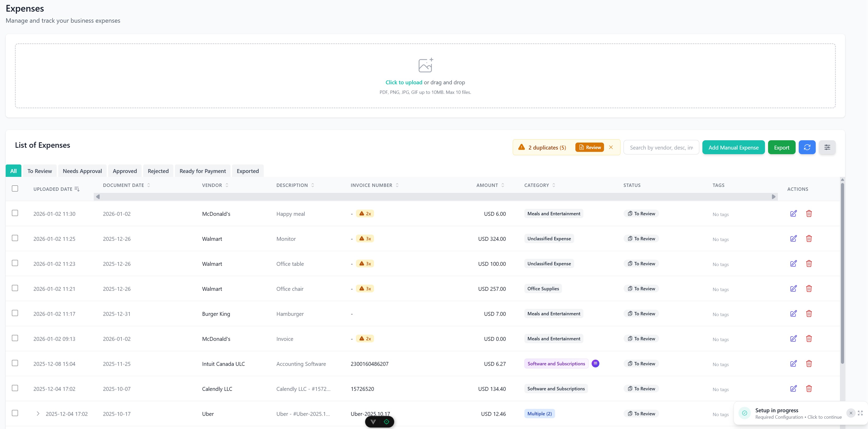This screenshot has height=429, width=868.
Task: Open the purple list icon beside Software and Subscriptions
Action: [x=595, y=364]
